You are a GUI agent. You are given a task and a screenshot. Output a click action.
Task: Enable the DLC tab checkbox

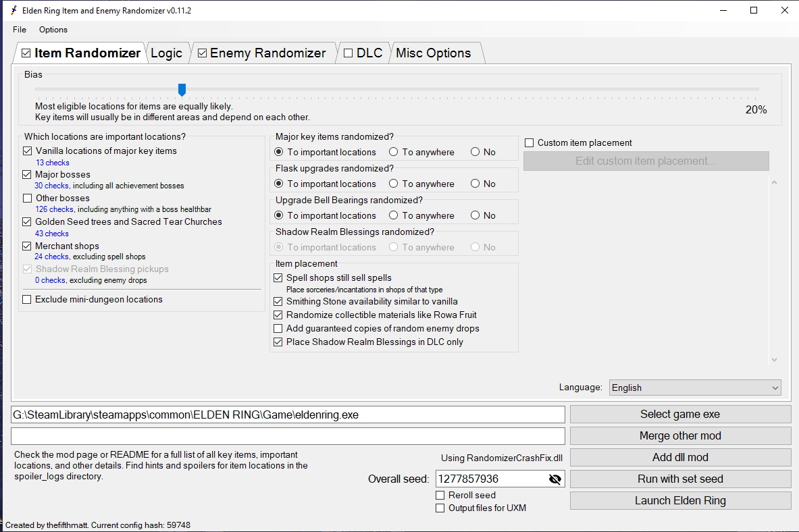pyautogui.click(x=348, y=53)
